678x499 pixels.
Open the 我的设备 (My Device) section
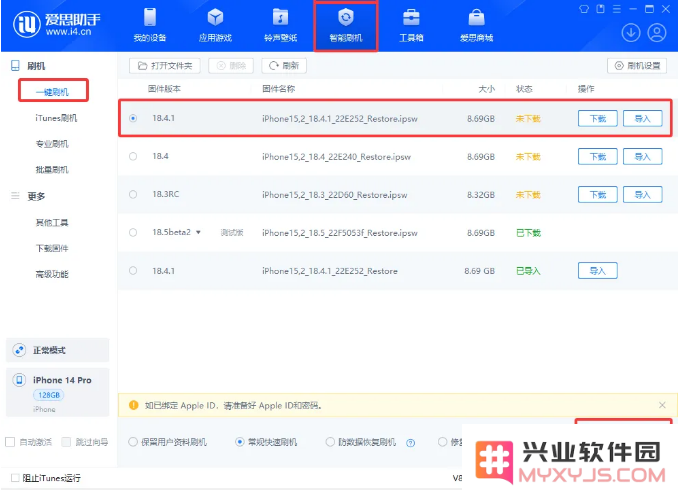(x=150, y=27)
